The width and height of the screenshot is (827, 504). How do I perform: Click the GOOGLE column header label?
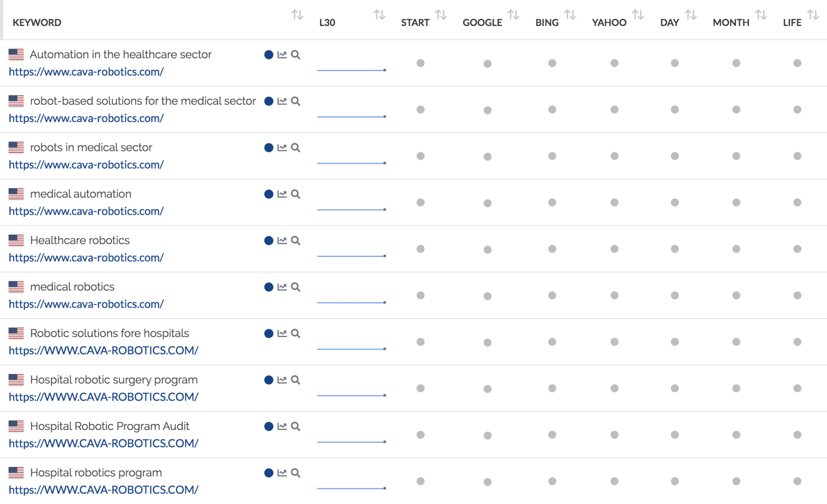482,22
